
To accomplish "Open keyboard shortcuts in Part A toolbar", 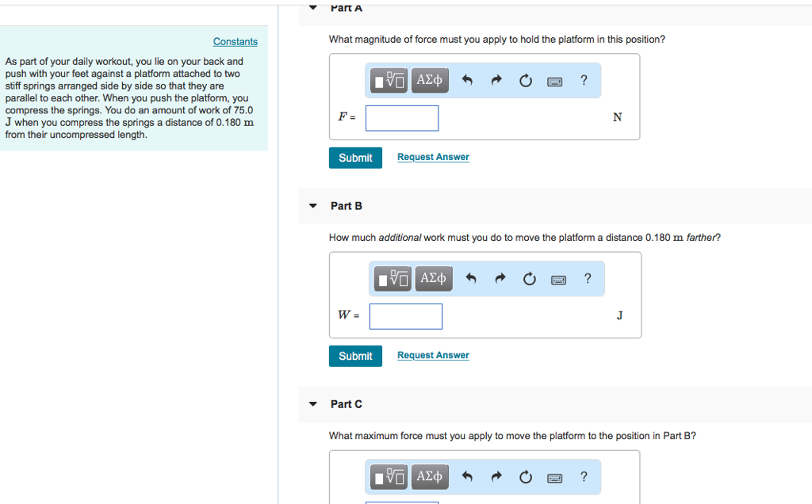I will pyautogui.click(x=554, y=81).
